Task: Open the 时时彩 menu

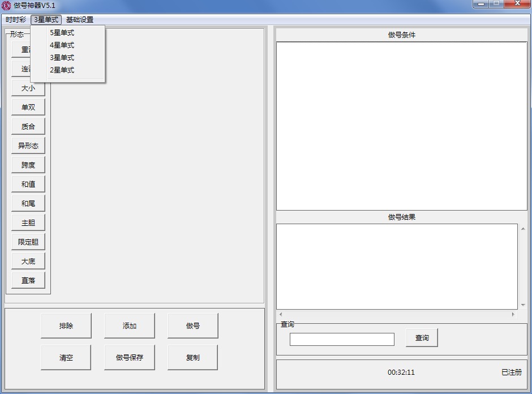Action: (x=16, y=20)
